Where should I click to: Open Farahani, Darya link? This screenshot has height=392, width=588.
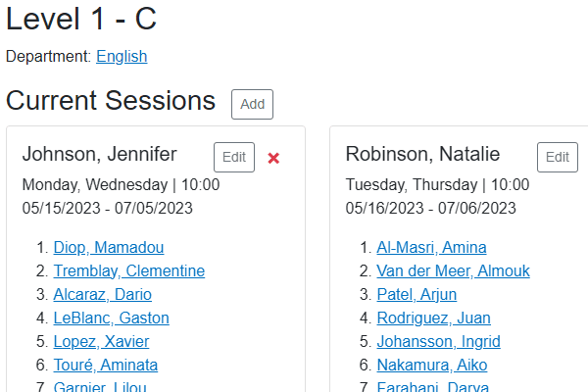pos(433,386)
